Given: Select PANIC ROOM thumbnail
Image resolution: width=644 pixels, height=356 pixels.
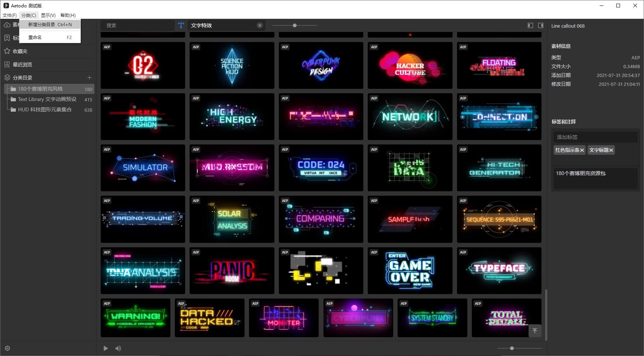Looking at the screenshot, I should 232,271.
